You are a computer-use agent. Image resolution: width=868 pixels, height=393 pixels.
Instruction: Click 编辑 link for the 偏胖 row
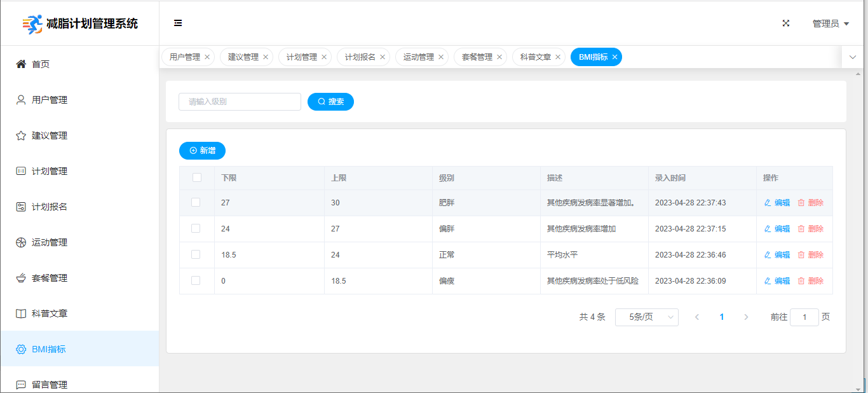777,229
